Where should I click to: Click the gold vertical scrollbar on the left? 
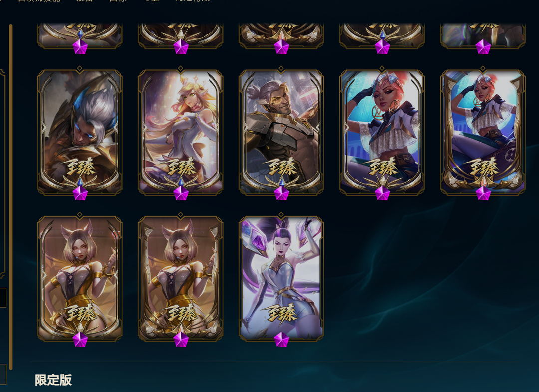11,197
